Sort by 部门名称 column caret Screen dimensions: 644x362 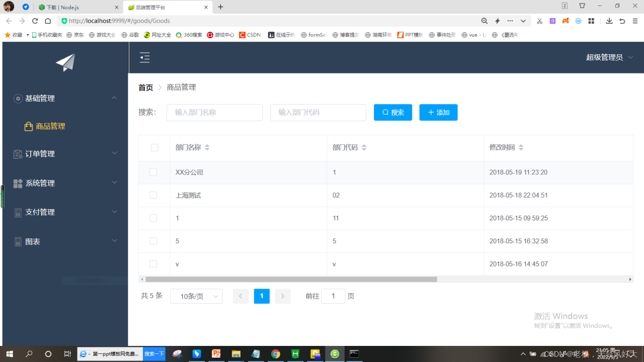pyautogui.click(x=207, y=148)
